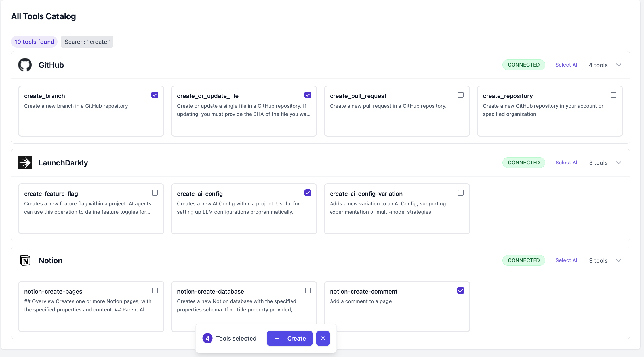Click the 4 selected tools count badge
644x357 pixels.
pyautogui.click(x=207, y=338)
